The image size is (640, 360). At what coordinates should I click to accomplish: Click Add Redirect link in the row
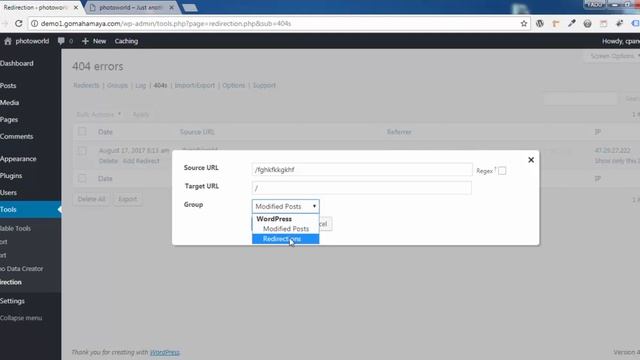[x=141, y=161]
